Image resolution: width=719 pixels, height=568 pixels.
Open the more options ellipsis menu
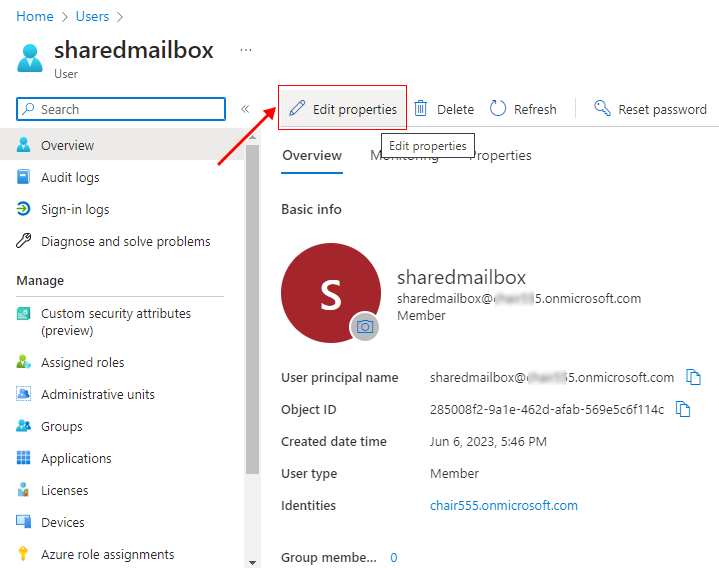(246, 50)
